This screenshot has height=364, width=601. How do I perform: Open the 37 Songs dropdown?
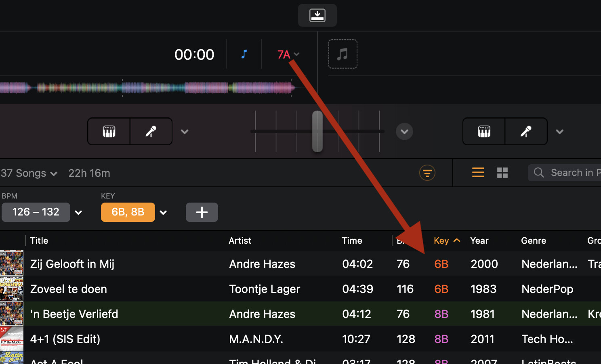coord(29,174)
